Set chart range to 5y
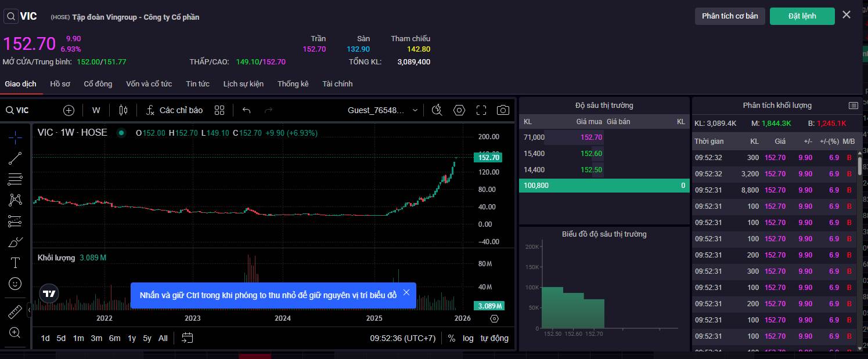Viewport: 868px width, 359px height. 147,338
